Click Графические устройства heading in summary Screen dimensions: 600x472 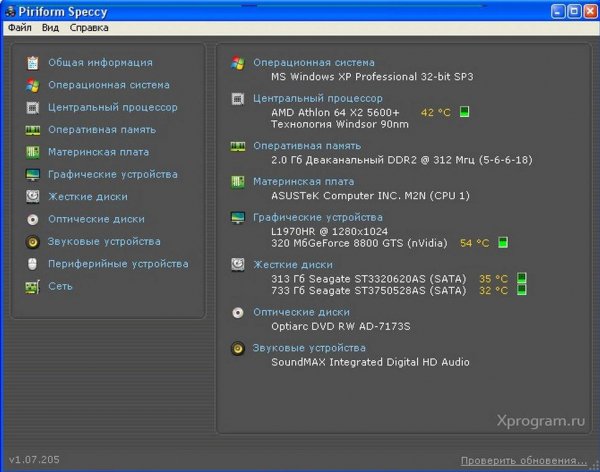click(318, 217)
